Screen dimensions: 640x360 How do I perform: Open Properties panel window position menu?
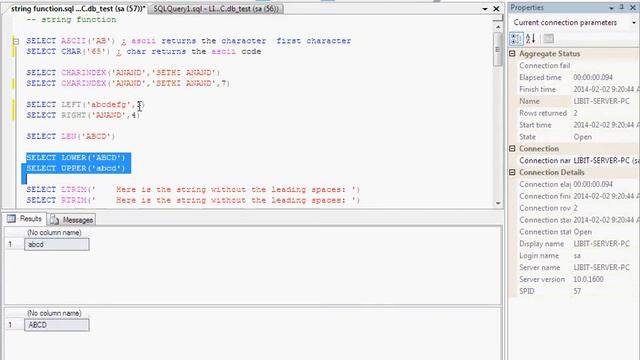coord(611,8)
